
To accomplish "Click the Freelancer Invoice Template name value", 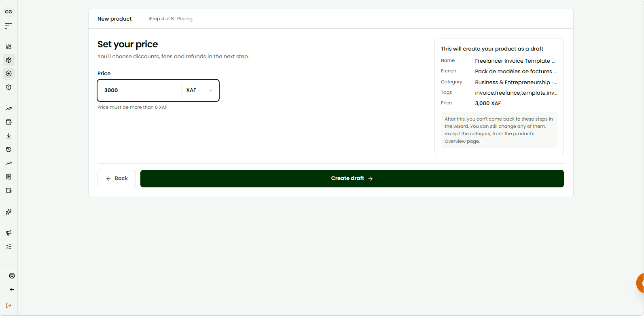I will click(x=515, y=61).
